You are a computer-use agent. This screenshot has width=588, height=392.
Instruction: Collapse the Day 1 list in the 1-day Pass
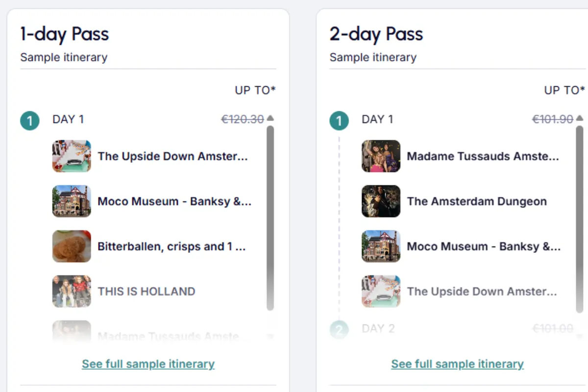tap(271, 118)
